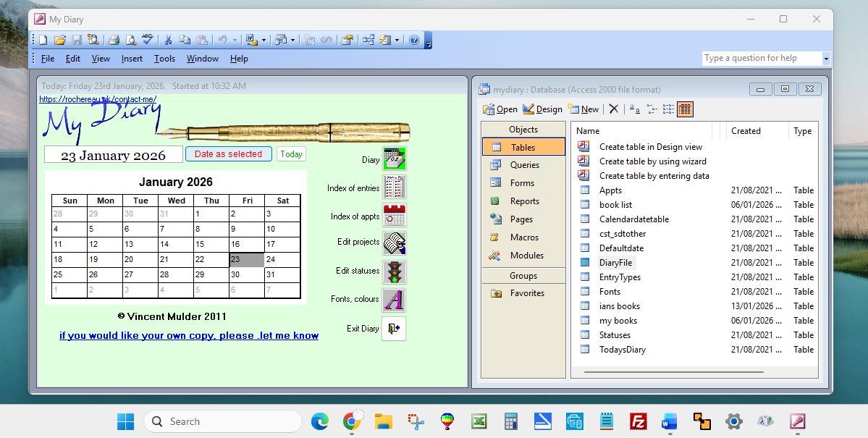This screenshot has width=868, height=438.
Task: Open Edit statuses traffic light icon
Action: [x=394, y=271]
